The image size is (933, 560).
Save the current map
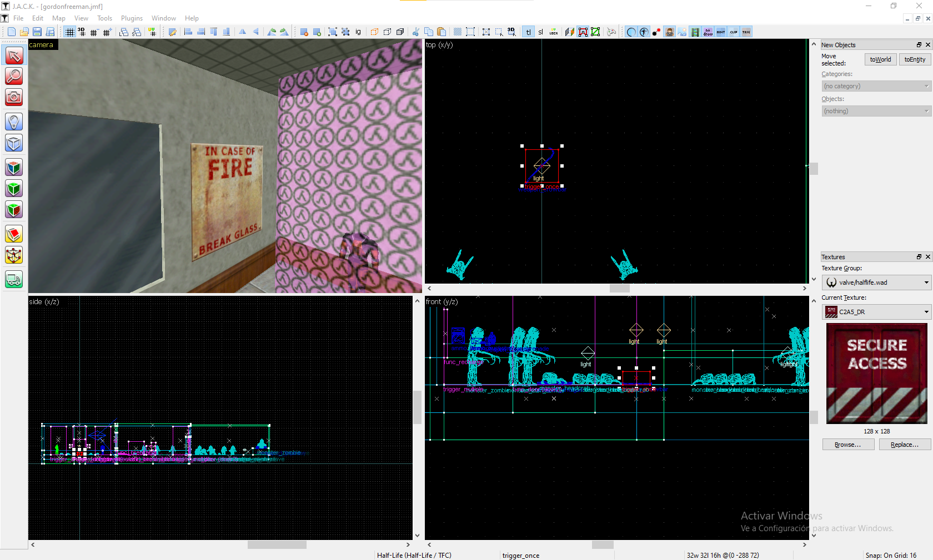point(37,32)
